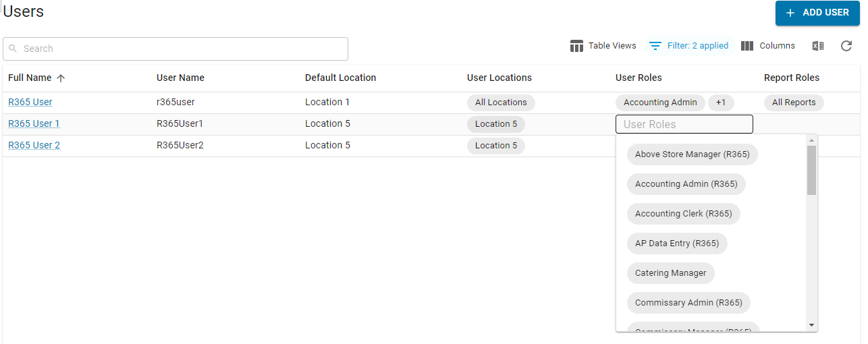This screenshot has width=868, height=344.
Task: Click the Accounting Admin chip in first row
Action: [660, 103]
